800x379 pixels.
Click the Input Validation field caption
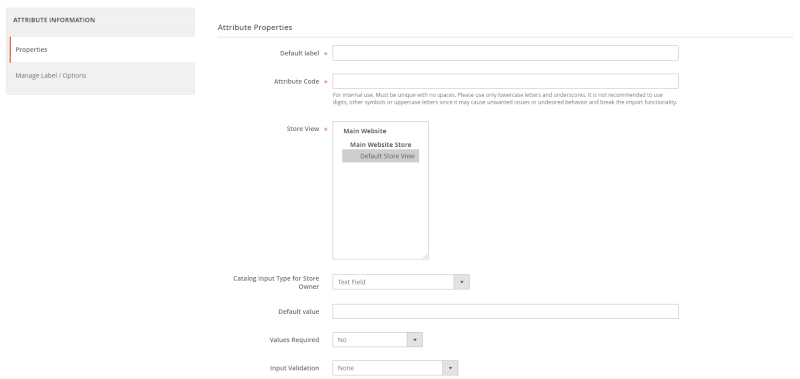tap(294, 368)
